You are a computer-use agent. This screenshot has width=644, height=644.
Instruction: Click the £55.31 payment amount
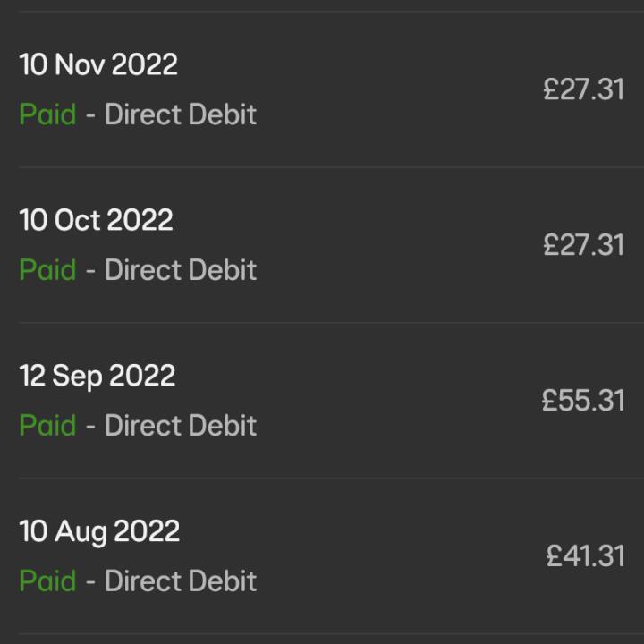[x=583, y=401]
